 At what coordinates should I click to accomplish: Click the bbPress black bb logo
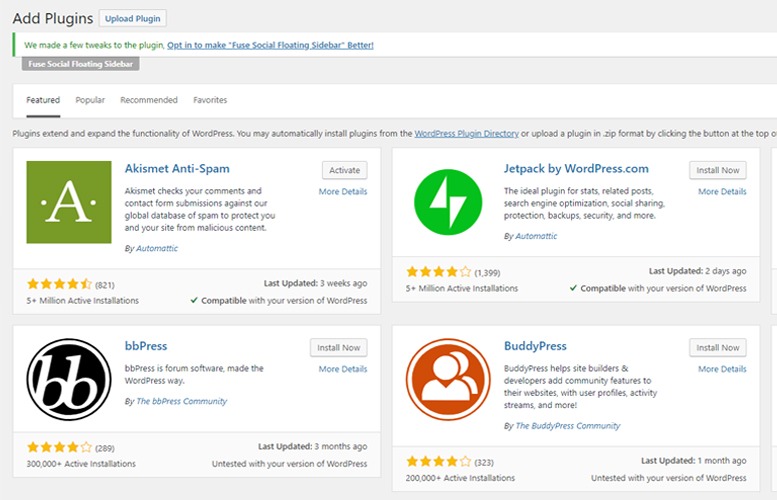69,380
